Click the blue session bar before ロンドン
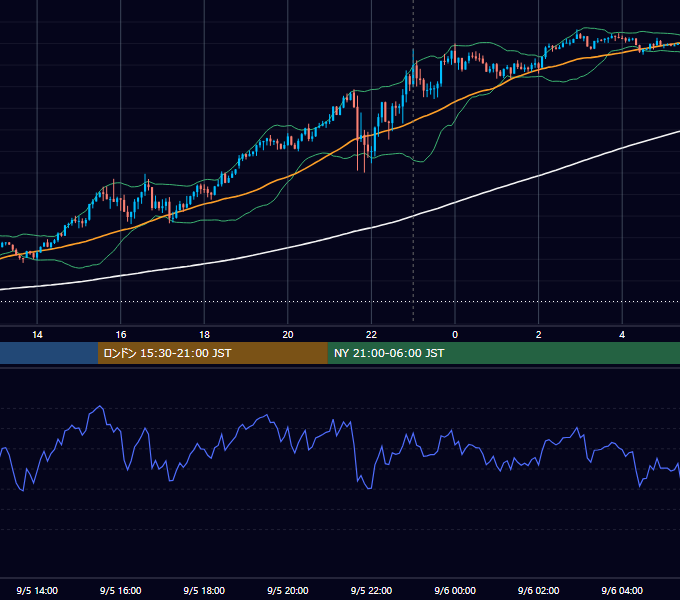680x600 pixels. [49, 353]
